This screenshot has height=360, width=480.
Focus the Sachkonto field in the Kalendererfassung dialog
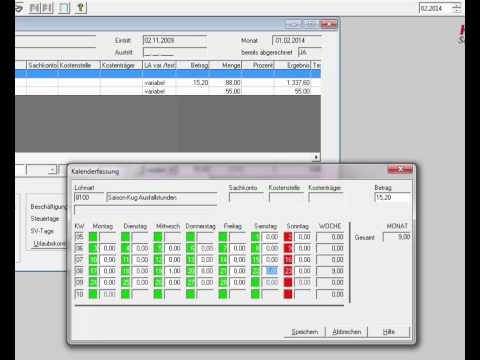pos(246,197)
